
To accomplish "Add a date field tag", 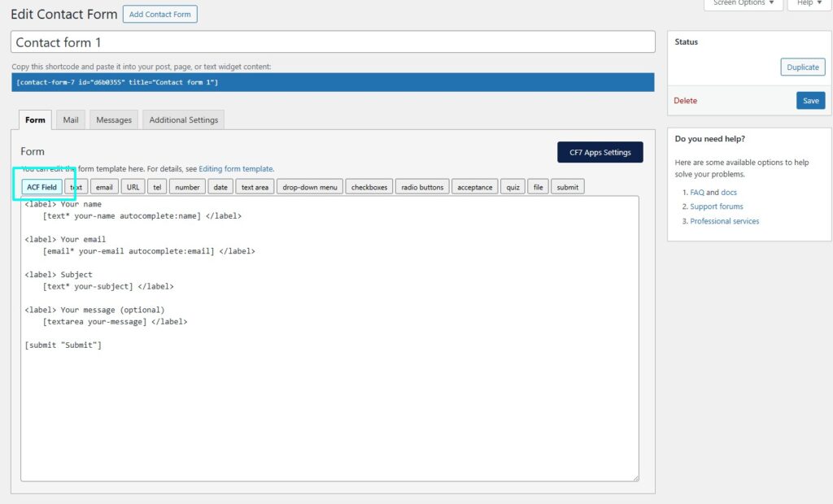I will tap(220, 187).
